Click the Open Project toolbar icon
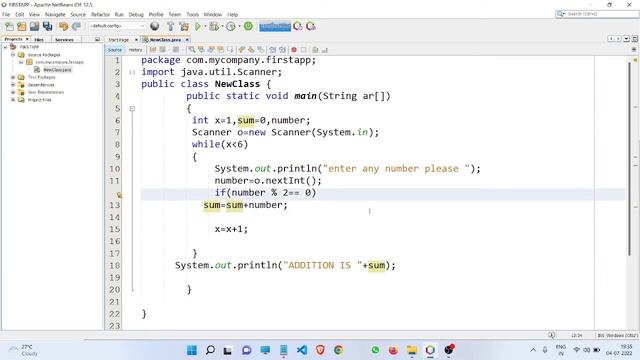Viewport: 640px width, 360px height. coord(34,27)
